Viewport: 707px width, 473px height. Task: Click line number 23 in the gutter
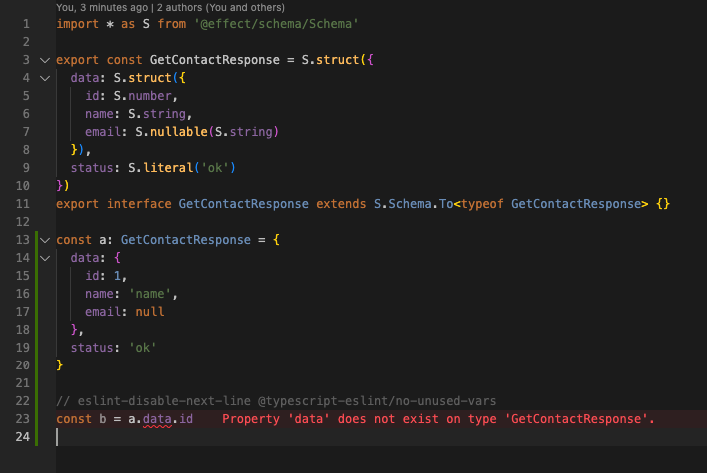(23, 419)
